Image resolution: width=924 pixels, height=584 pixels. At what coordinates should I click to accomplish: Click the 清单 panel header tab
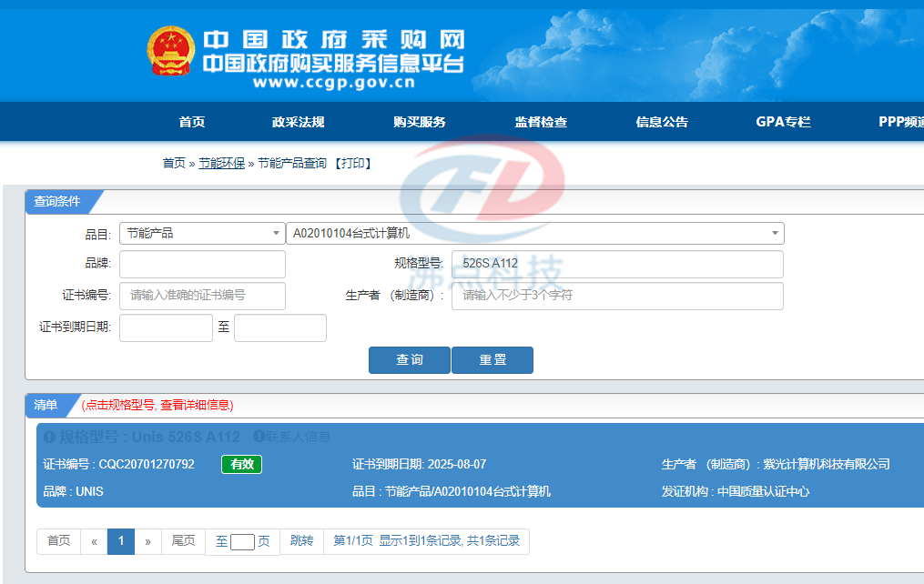tap(46, 405)
